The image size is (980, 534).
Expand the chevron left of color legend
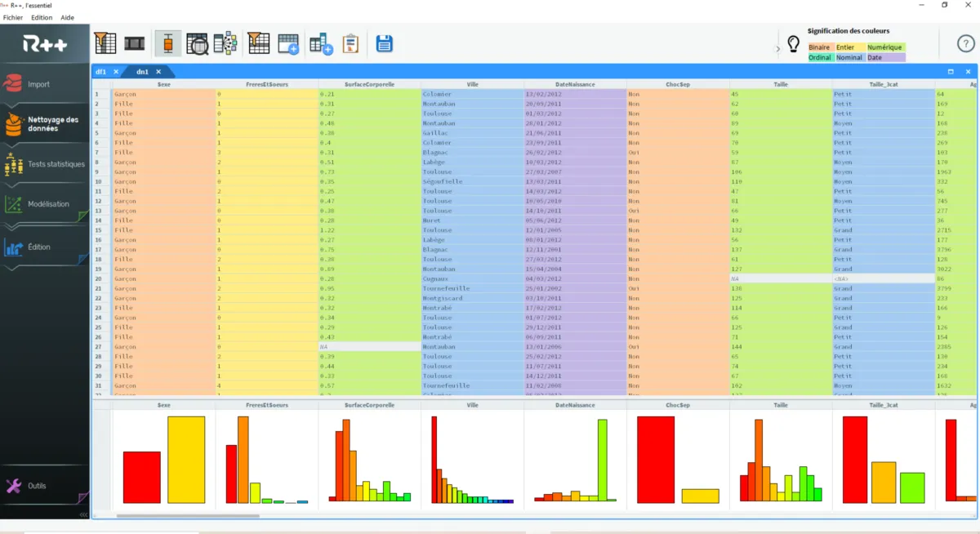tap(777, 49)
